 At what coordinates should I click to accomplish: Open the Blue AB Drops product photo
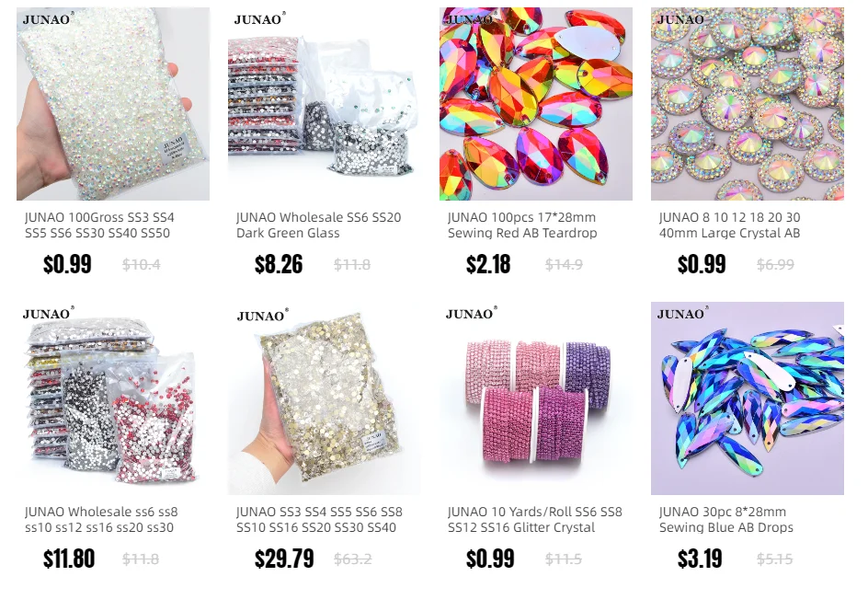click(748, 398)
